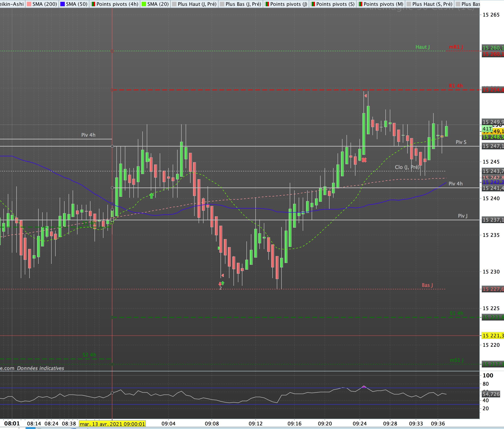Click the green triangle marker near 09:02 candles
Image resolution: width=504 pixels, height=429 pixels.
[x=149, y=160]
